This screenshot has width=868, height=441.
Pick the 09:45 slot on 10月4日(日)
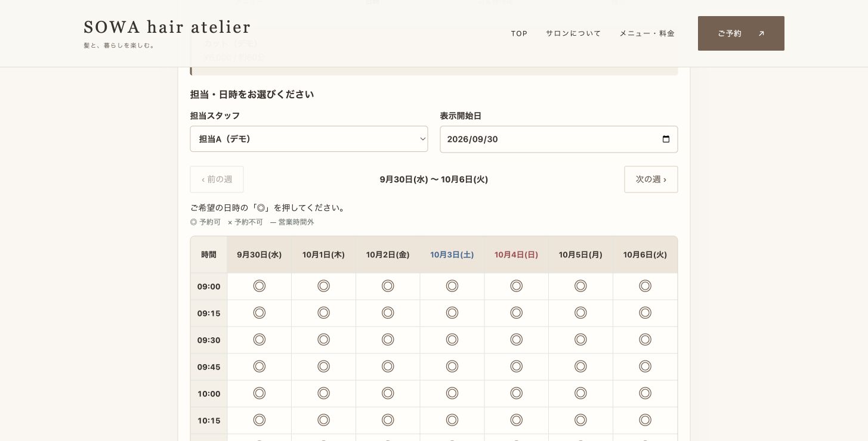coord(517,367)
